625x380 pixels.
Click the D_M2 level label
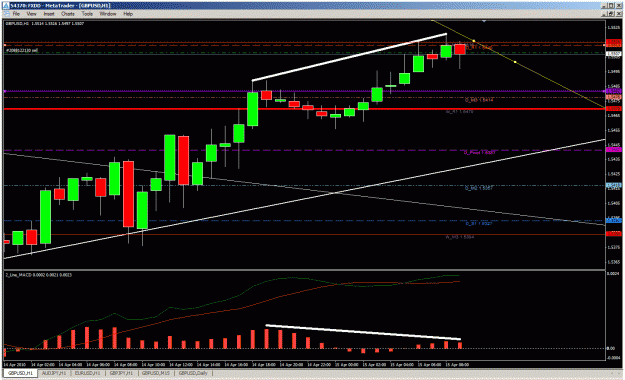(x=479, y=188)
